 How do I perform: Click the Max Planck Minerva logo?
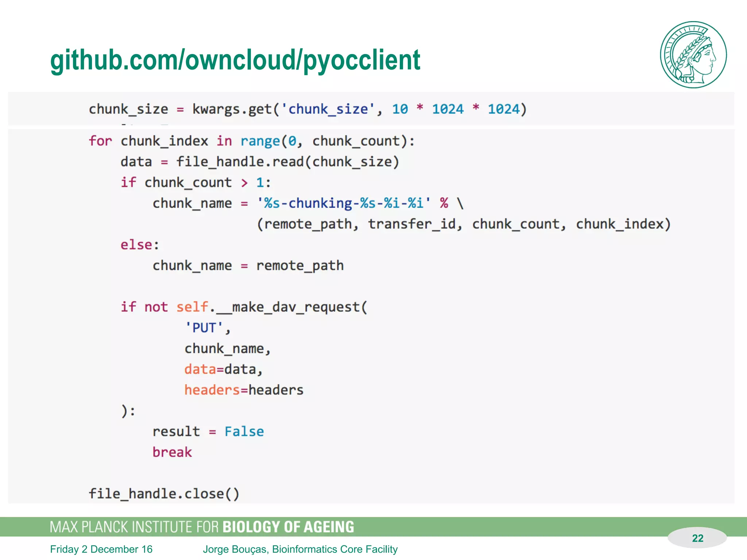click(x=693, y=55)
